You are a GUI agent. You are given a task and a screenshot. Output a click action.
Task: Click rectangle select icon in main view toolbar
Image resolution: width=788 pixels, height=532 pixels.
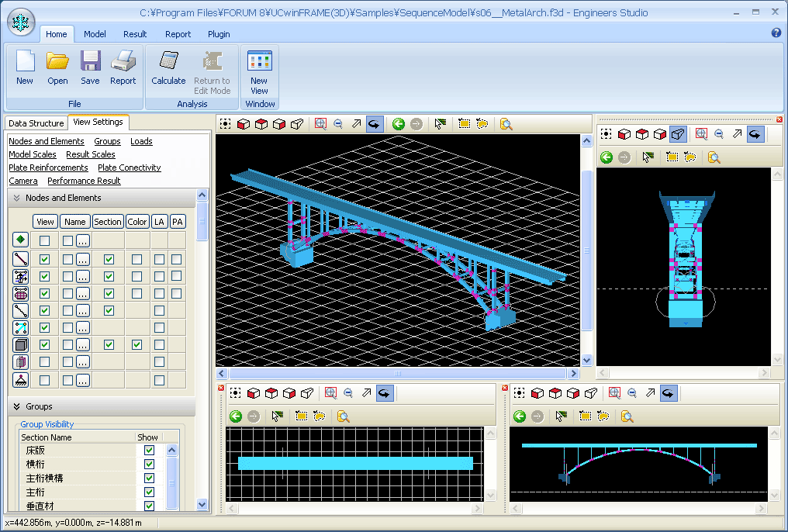point(464,124)
